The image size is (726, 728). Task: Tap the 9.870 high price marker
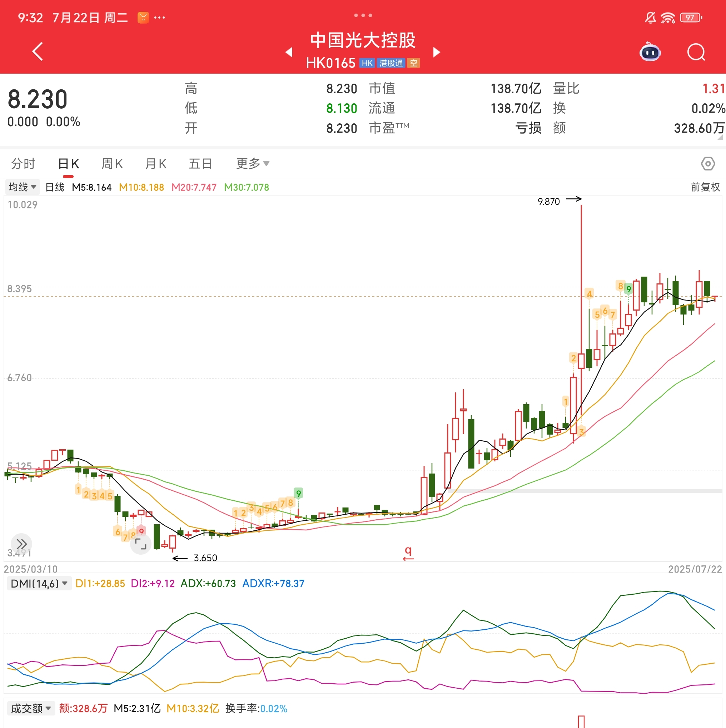548,202
